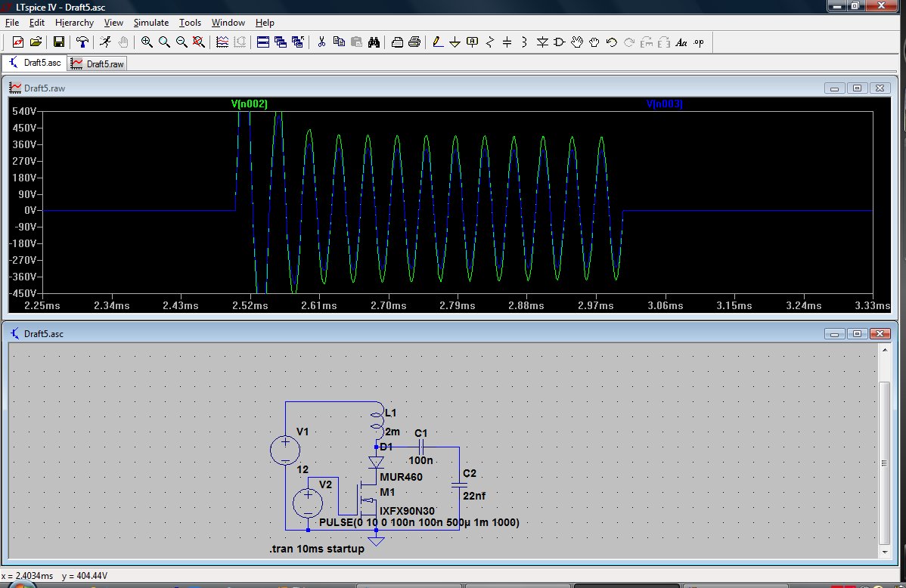The image size is (906, 588).
Task: Click the Save floppy disk icon
Action: click(58, 42)
